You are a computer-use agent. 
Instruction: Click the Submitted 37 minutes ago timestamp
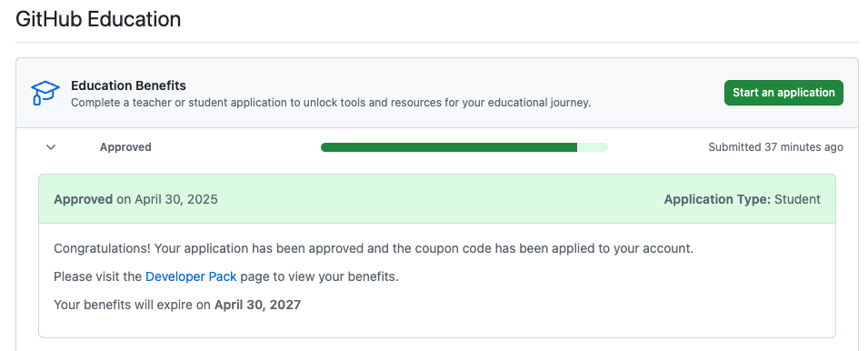[x=775, y=147]
